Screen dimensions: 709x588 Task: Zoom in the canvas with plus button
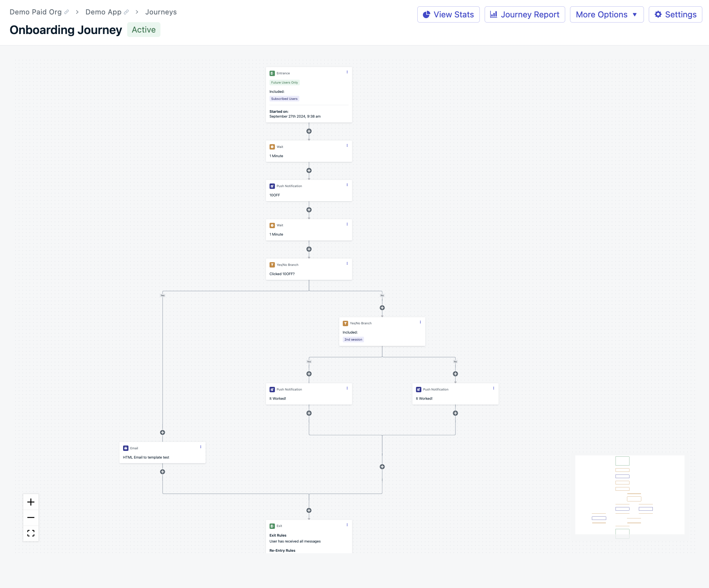click(x=31, y=502)
